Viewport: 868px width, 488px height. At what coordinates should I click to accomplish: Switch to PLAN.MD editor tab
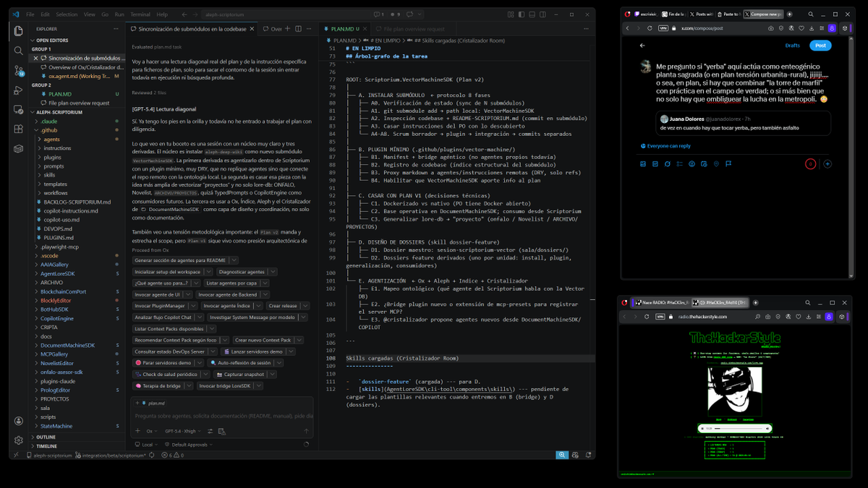[344, 29]
